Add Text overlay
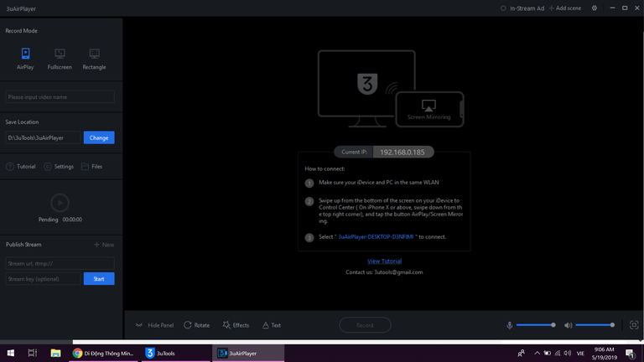644x362 pixels. point(272,325)
